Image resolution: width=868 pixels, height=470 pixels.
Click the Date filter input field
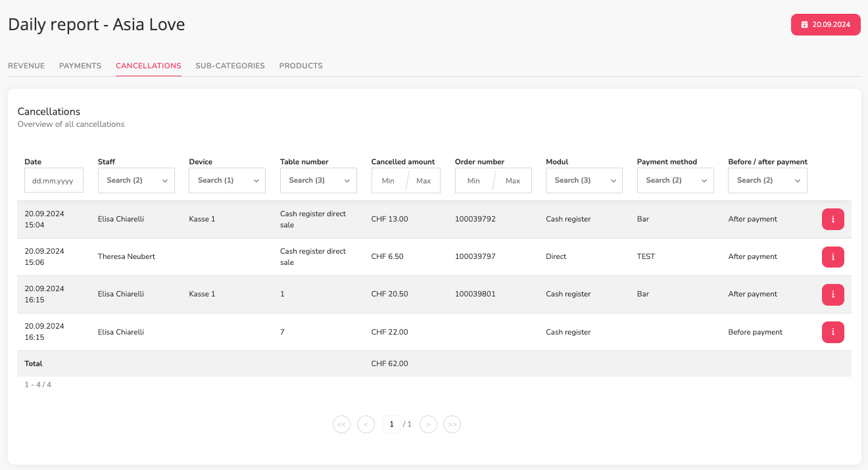[x=54, y=180]
